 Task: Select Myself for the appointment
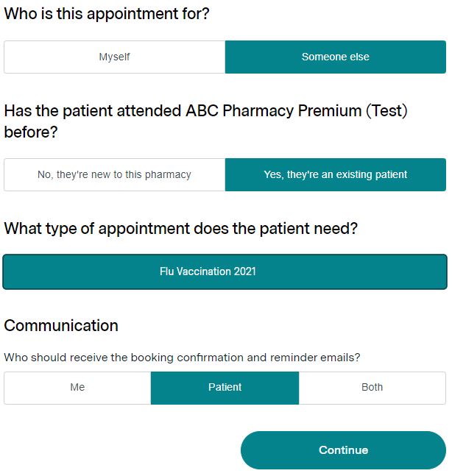tap(115, 57)
